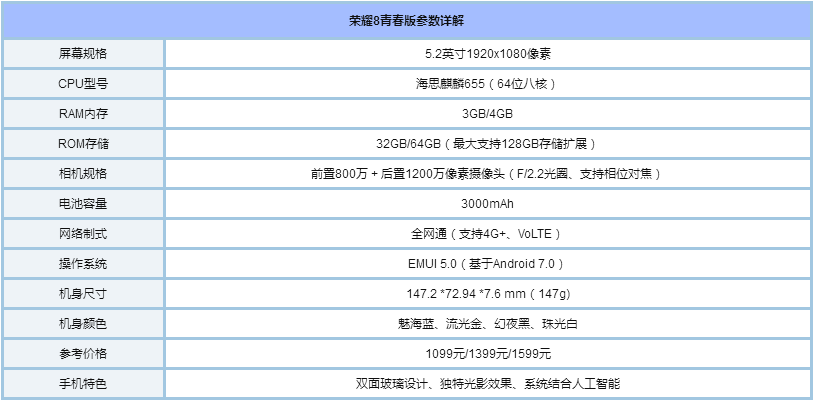Select the ROM存储 label cell
Image resolution: width=814 pixels, height=400 pixels.
[x=83, y=144]
